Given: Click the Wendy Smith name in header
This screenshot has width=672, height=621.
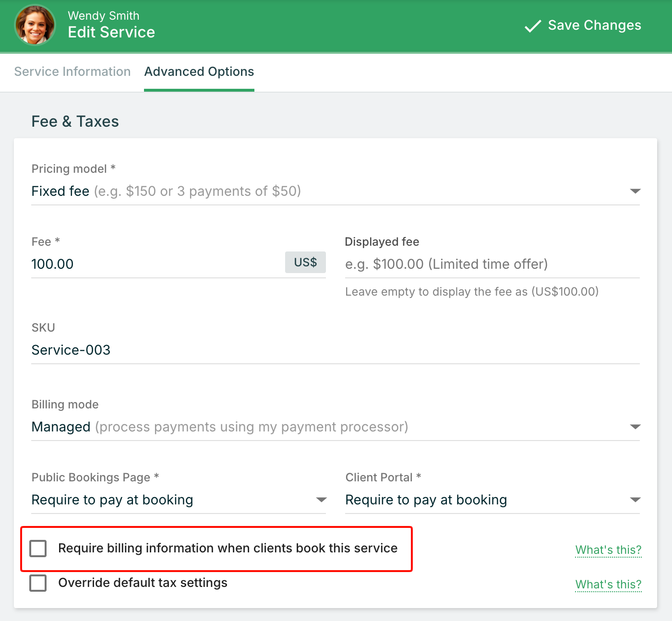Looking at the screenshot, I should pos(104,16).
